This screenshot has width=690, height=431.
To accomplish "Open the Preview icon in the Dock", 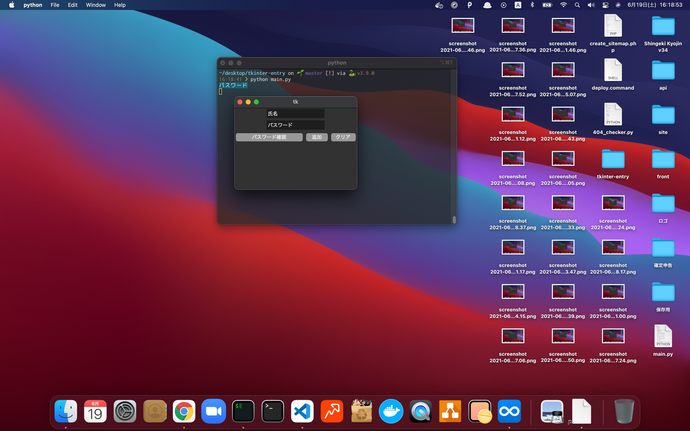I will tap(552, 411).
